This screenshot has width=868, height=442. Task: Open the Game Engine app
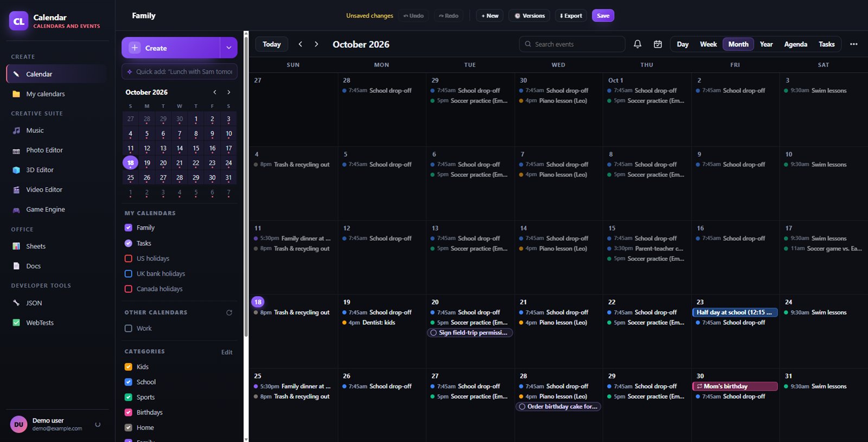[57, 209]
